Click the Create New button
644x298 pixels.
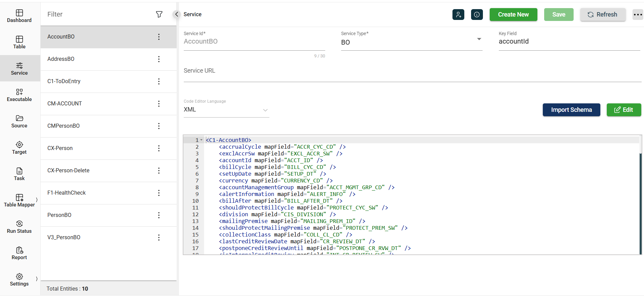513,15
